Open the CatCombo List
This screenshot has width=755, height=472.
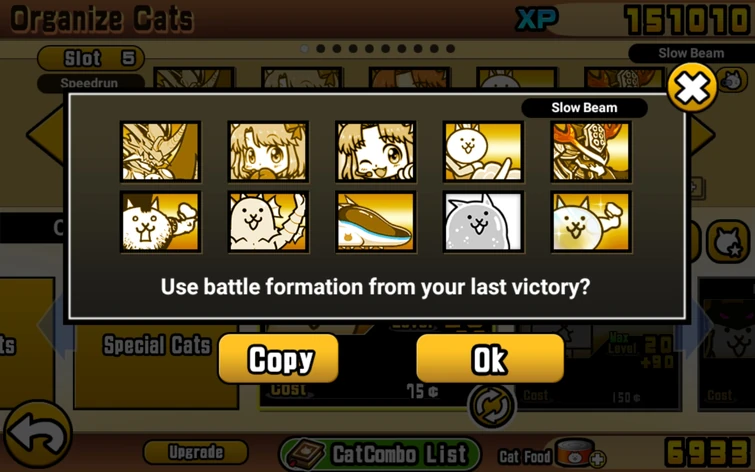(379, 454)
